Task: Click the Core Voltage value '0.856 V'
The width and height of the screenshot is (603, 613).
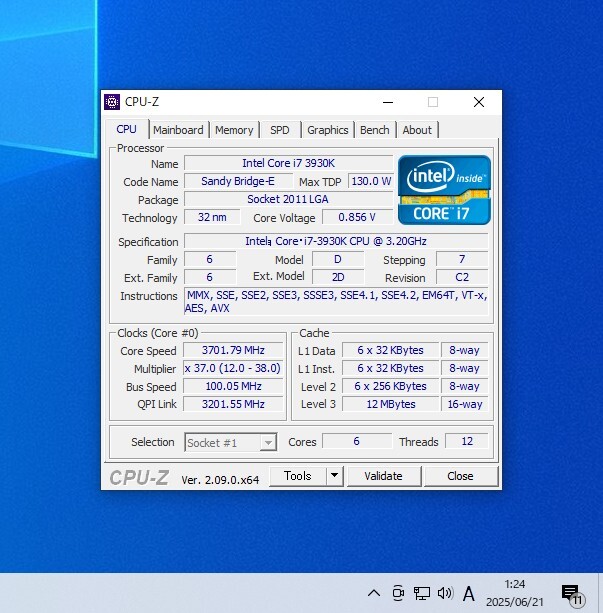Action: tap(357, 217)
